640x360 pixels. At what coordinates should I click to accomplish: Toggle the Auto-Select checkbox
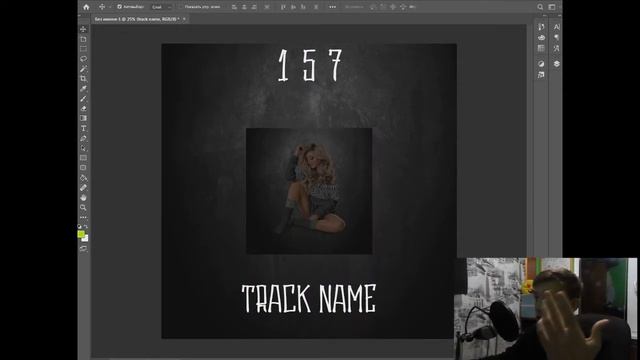(120, 7)
